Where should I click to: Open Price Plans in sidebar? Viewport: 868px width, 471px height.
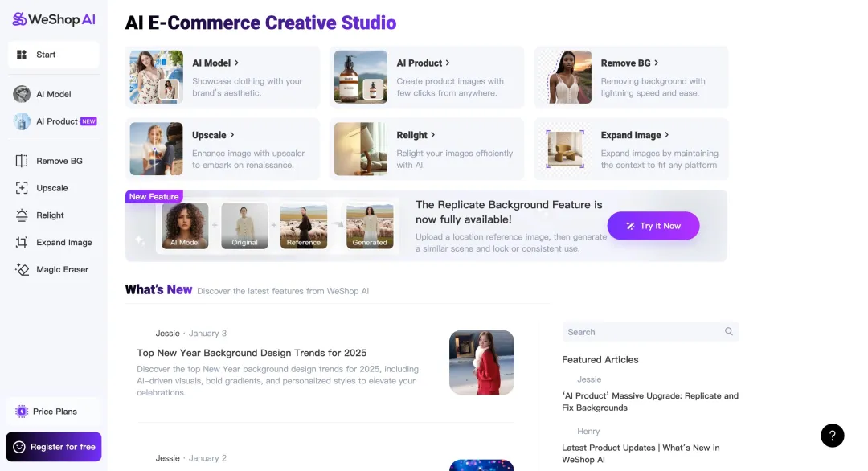click(54, 412)
